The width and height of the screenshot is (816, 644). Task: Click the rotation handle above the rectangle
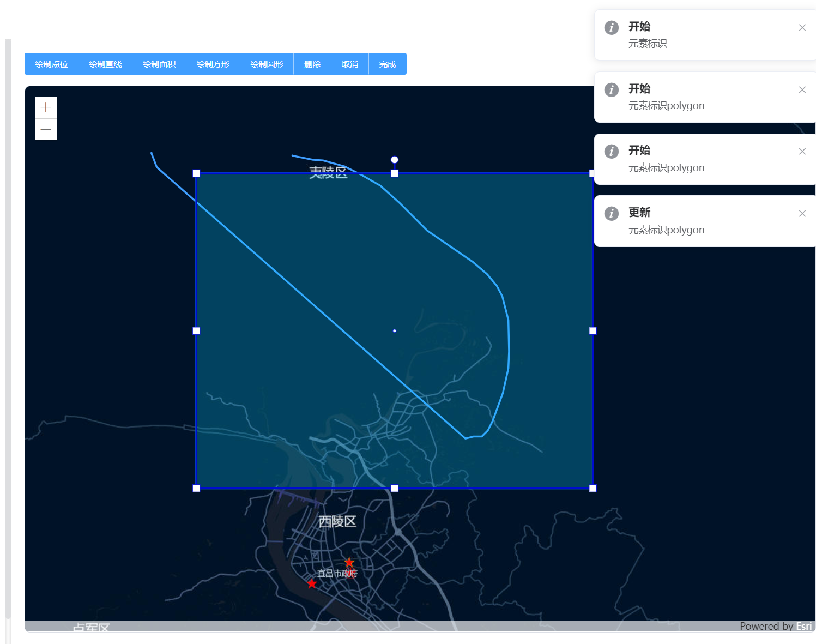[395, 160]
